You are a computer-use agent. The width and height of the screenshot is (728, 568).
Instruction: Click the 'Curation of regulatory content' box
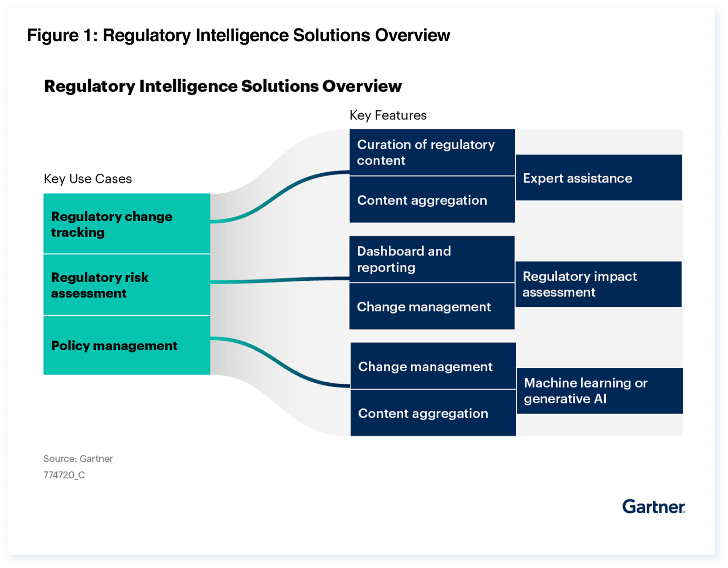(432, 152)
